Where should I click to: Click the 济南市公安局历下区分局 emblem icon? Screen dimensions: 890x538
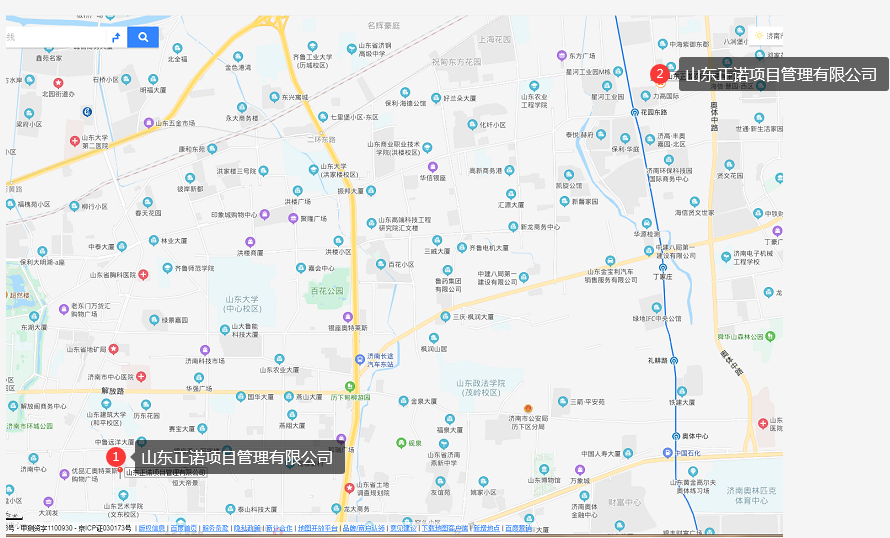[528, 409]
